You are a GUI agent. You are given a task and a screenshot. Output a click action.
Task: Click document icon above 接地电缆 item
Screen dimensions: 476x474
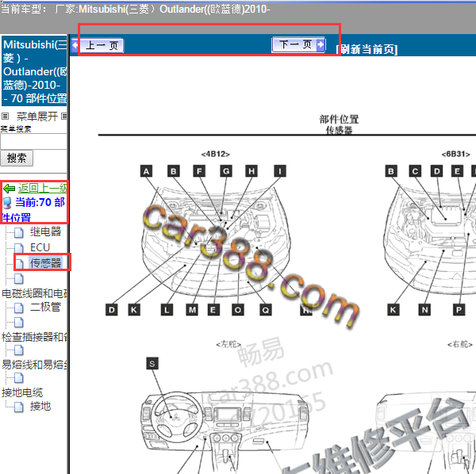pos(19,378)
